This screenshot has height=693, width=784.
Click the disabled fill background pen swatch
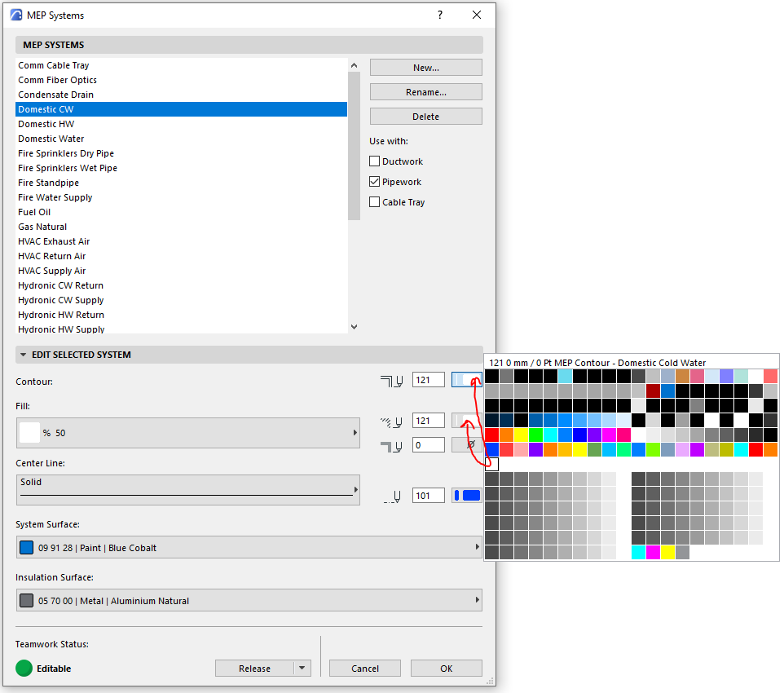[x=467, y=445]
